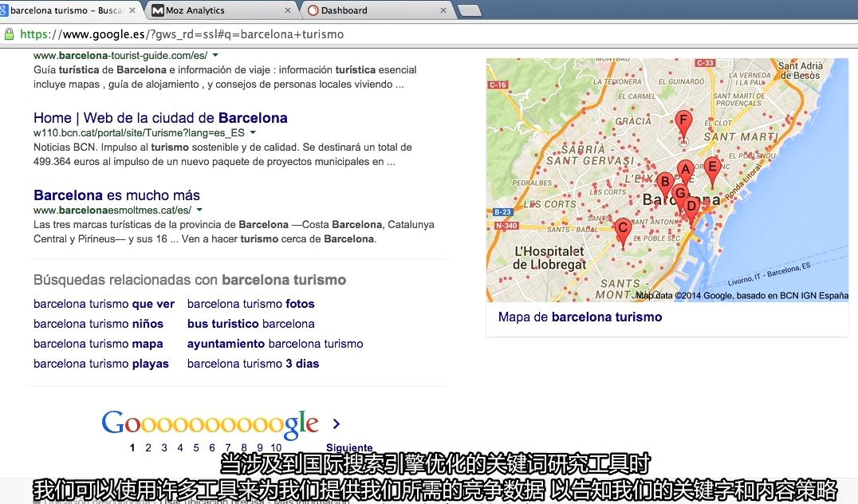The image size is (858, 504).
Task: Close the barcelona turismo tab
Action: [x=132, y=10]
